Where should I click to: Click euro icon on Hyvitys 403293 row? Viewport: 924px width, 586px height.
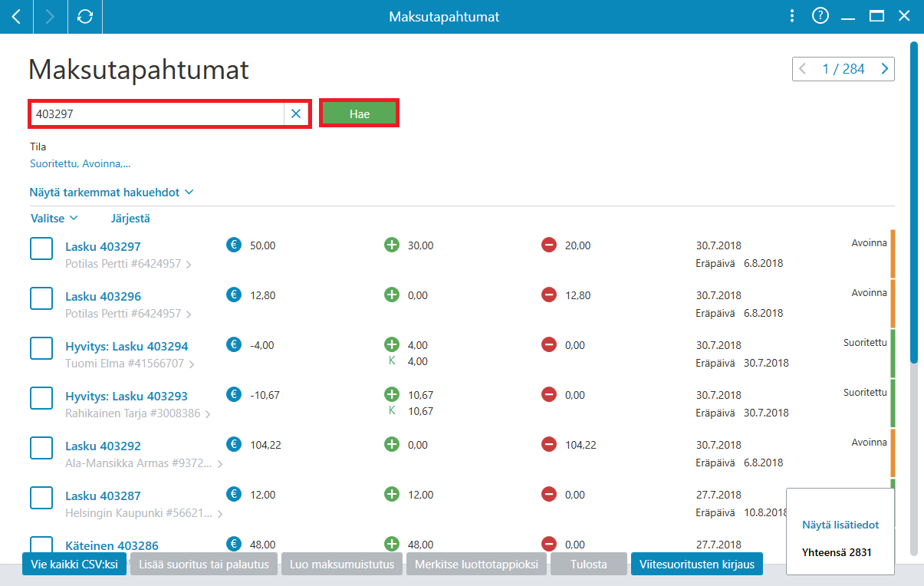coord(235,395)
